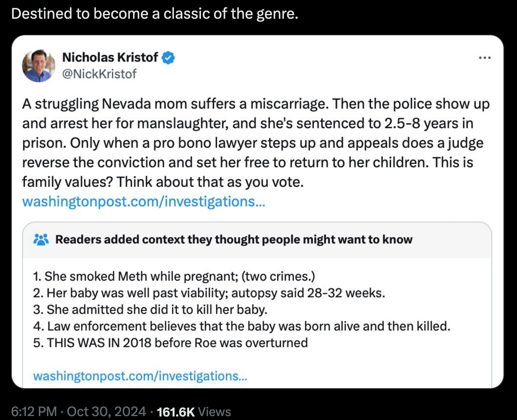The width and height of the screenshot is (517, 420).
Task: Open the three-dot more options menu
Action: [484, 58]
